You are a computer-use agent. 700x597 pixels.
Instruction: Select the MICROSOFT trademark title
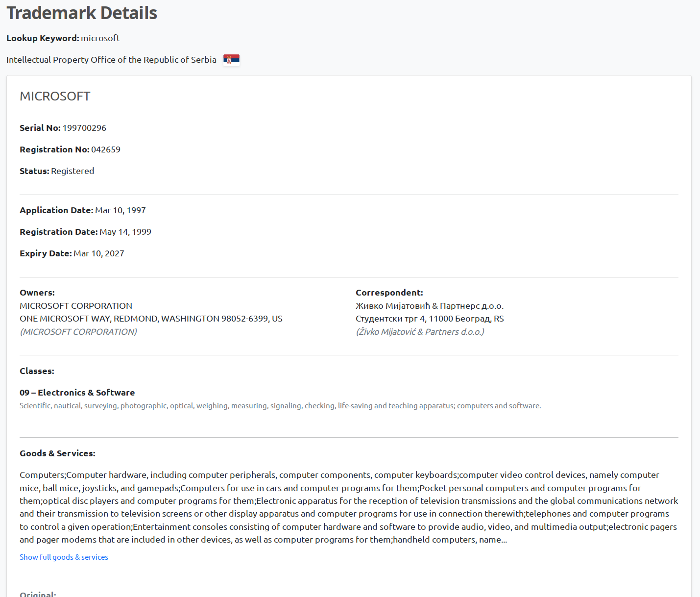coord(55,96)
